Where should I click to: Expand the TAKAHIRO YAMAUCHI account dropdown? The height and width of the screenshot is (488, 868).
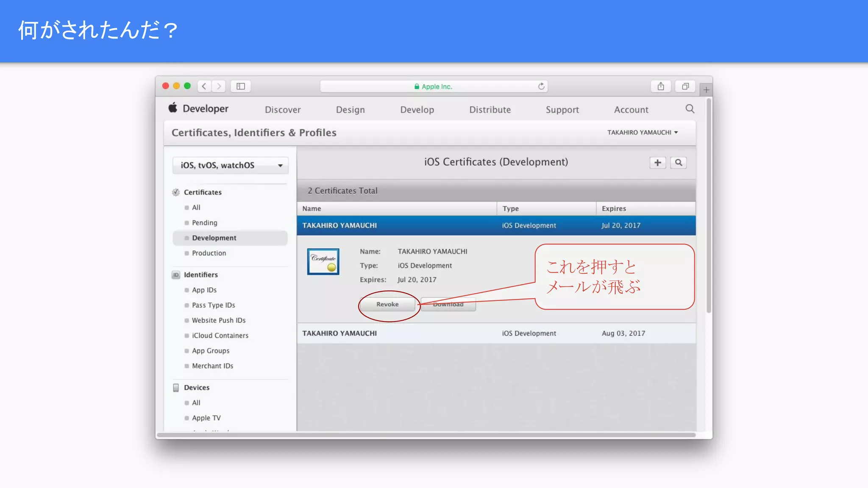[x=642, y=133]
